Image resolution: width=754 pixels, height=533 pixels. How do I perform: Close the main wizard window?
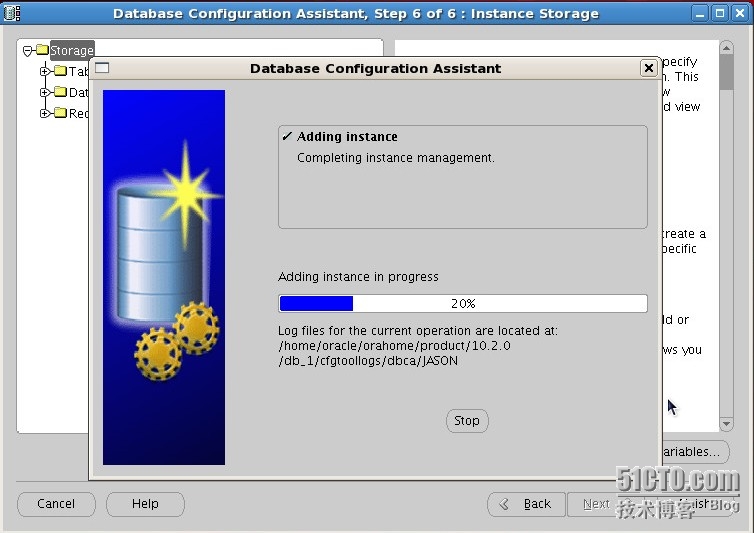[x=740, y=13]
